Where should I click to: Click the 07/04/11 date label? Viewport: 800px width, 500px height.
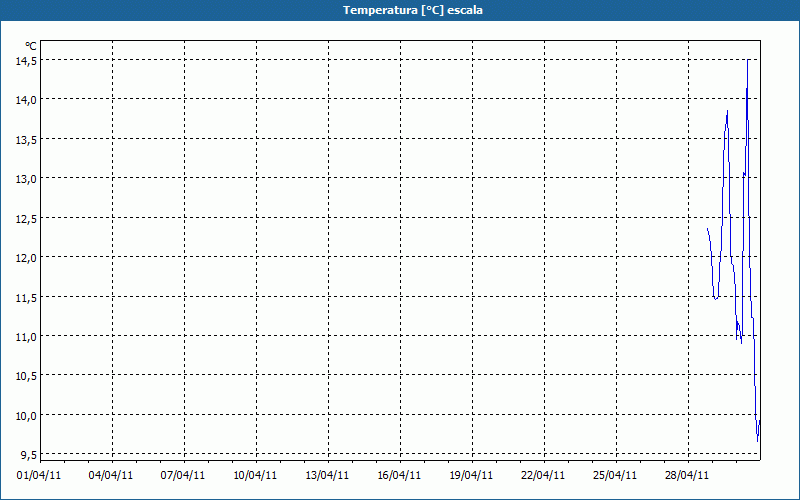(x=183, y=476)
